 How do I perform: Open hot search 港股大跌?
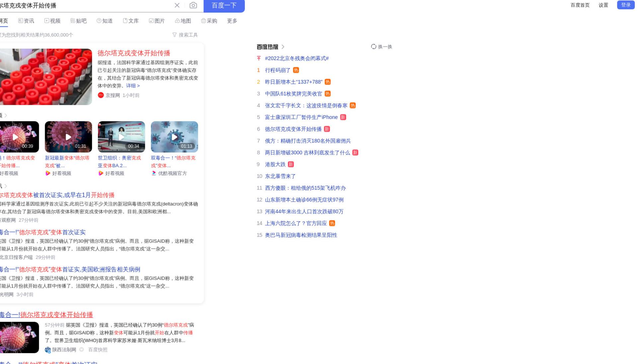[x=275, y=165]
